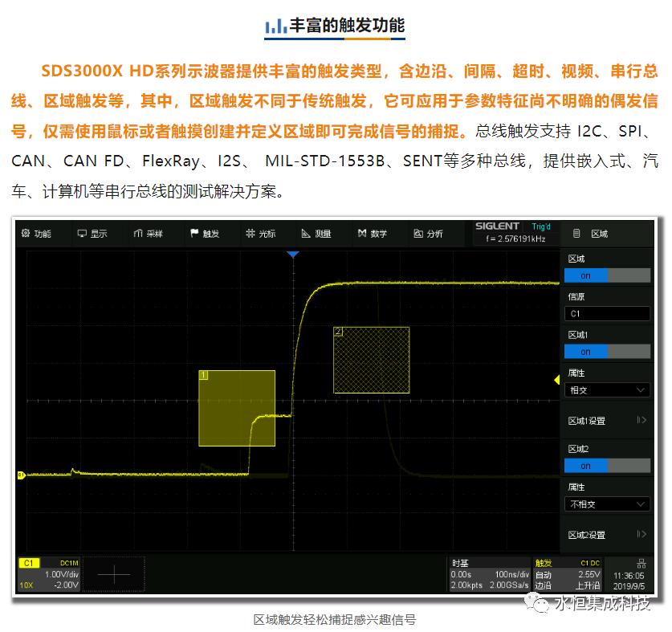This screenshot has height=632, width=672.
Task: Open the 区域1设置 submenu
Action: 607,421
